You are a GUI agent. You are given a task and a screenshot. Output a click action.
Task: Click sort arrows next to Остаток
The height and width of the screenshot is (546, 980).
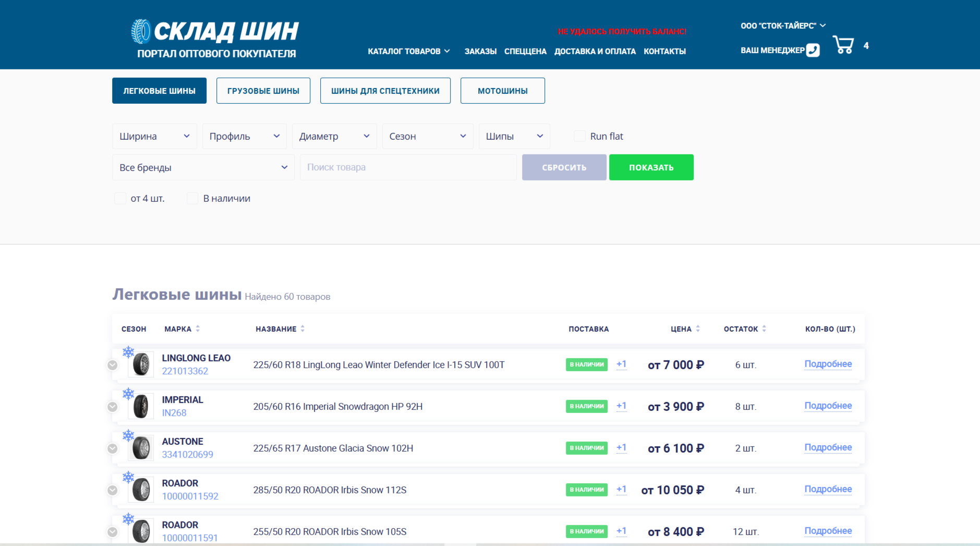764,329
